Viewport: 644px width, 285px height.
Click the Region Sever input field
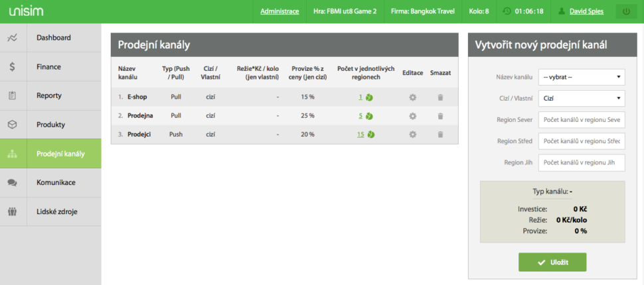[x=581, y=120]
